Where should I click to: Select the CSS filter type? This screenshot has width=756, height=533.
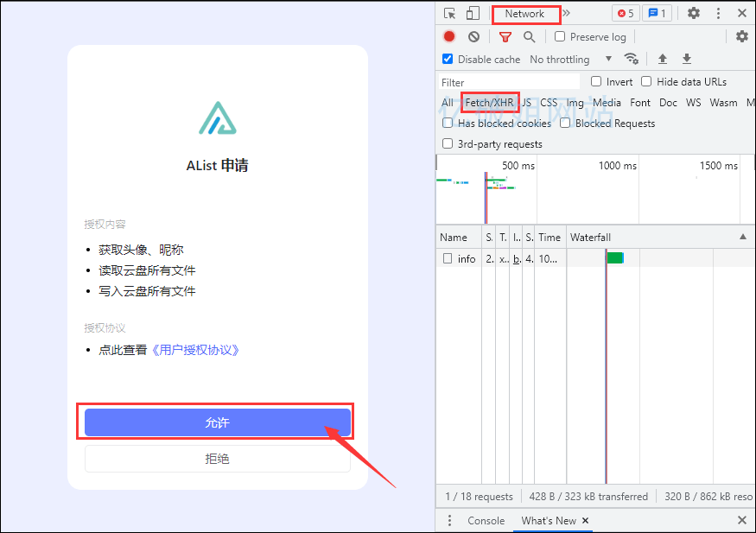point(549,103)
